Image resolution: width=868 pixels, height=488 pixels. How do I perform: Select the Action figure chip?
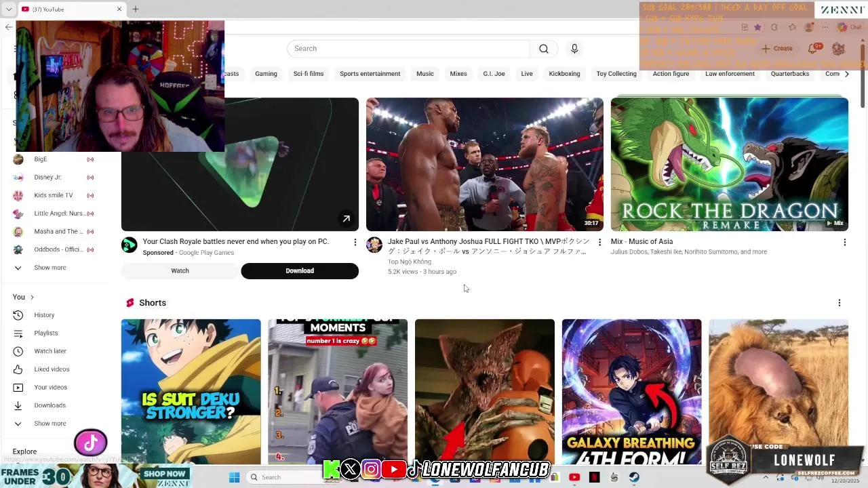[x=671, y=74]
